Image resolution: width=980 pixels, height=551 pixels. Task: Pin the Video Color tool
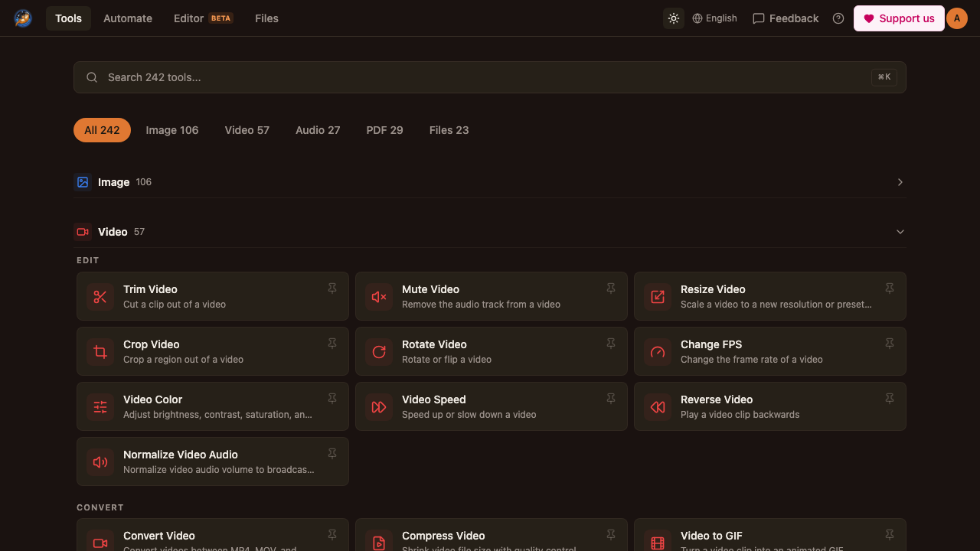(x=332, y=399)
